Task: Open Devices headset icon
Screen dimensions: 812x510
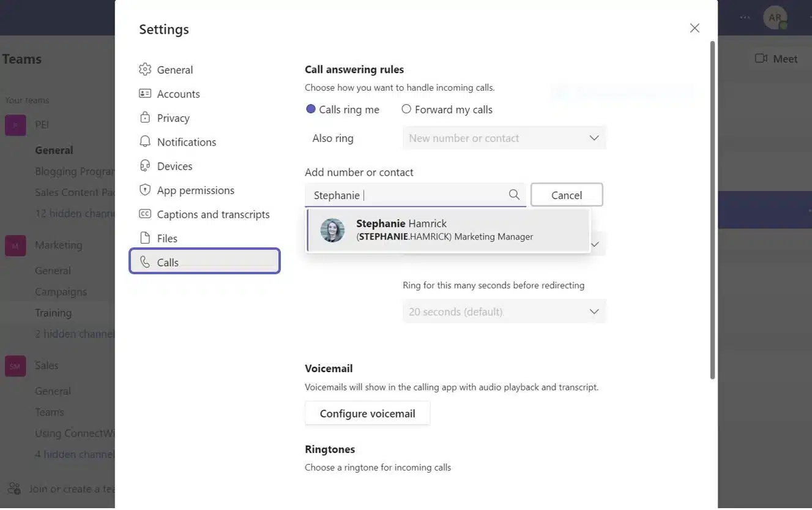Action: click(x=145, y=166)
